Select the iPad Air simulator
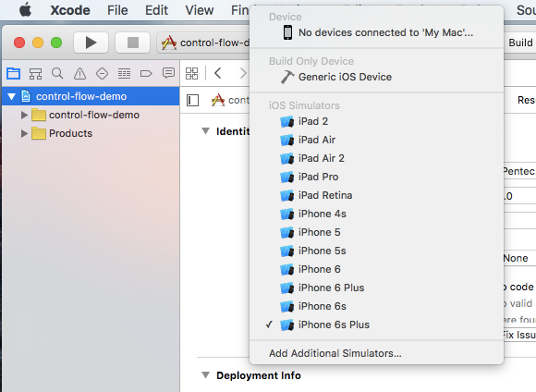 tap(376, 140)
